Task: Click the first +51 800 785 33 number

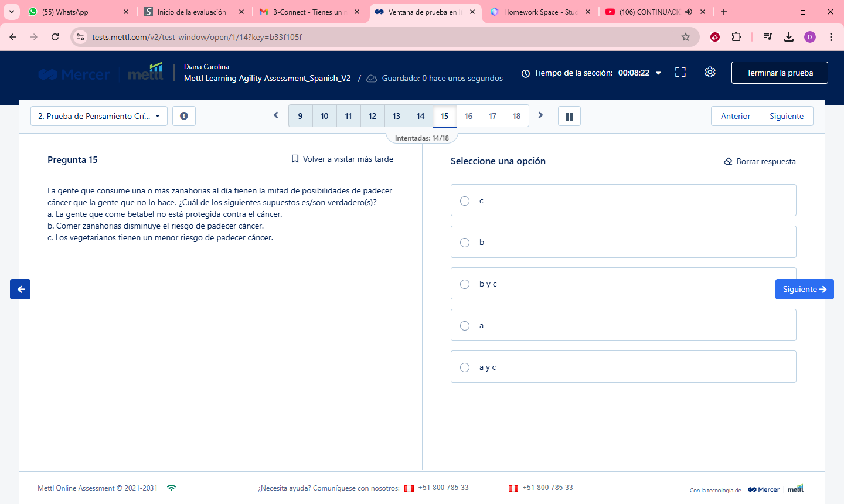Action: coord(443,488)
